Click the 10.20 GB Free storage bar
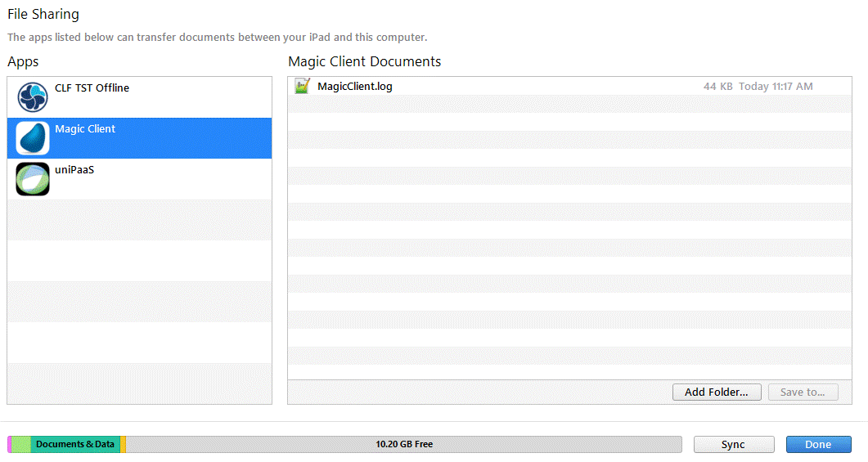Screen dimensions: 868x462 (x=404, y=444)
